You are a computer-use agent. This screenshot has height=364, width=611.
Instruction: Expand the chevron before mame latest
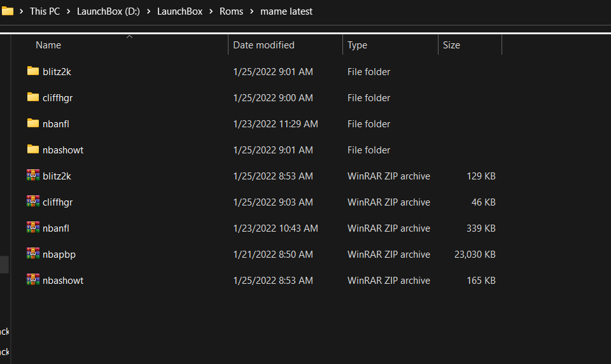252,11
